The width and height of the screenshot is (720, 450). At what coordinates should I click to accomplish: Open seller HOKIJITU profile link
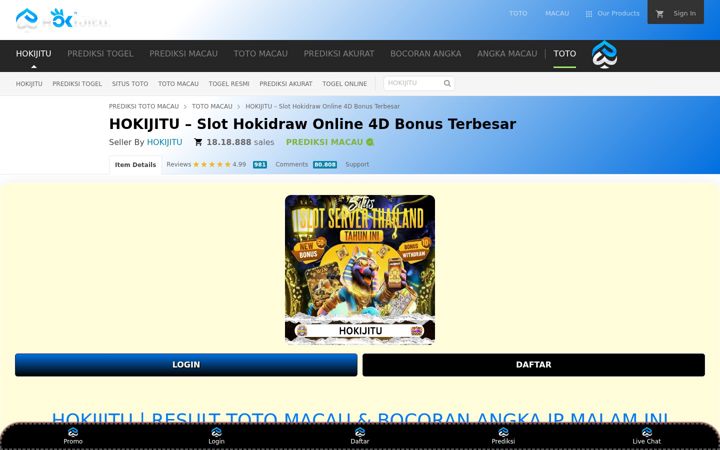tap(164, 142)
